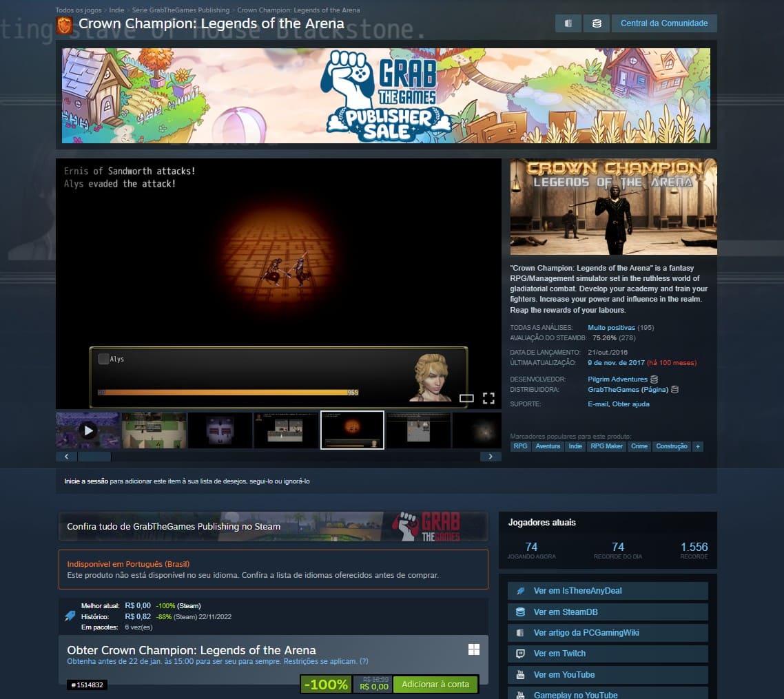Play the trailer video thumbnail
This screenshot has width=784, height=699.
(87, 430)
